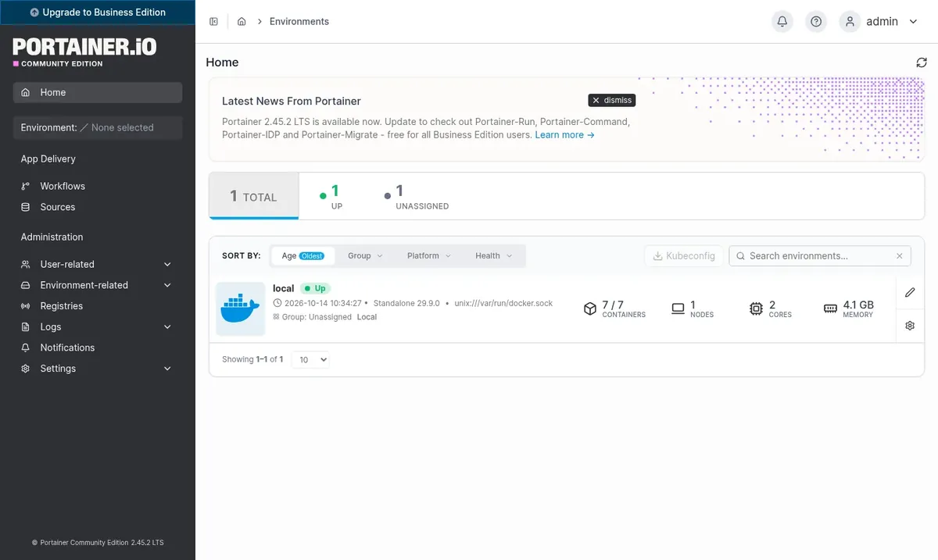Click the User-related users icon
938x560 pixels.
pyautogui.click(x=26, y=264)
